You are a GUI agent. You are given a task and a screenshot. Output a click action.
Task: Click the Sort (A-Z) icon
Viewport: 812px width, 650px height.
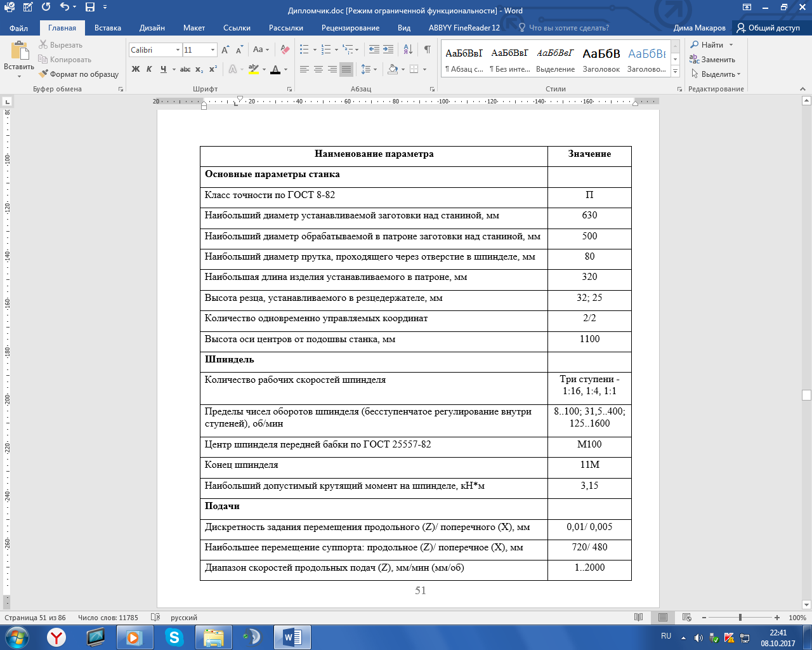click(408, 50)
